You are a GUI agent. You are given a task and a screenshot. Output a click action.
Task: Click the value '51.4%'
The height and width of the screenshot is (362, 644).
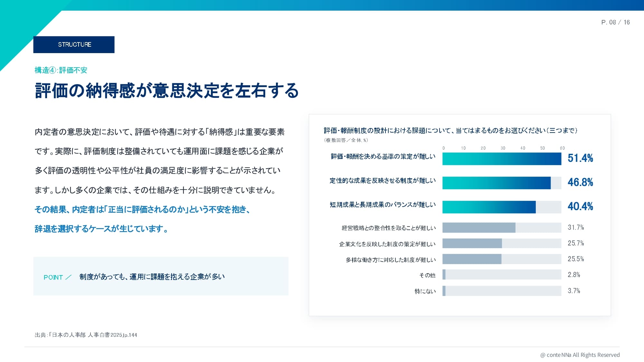click(x=580, y=158)
